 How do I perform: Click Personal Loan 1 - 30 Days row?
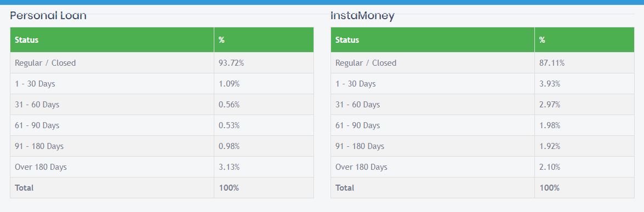pos(162,84)
